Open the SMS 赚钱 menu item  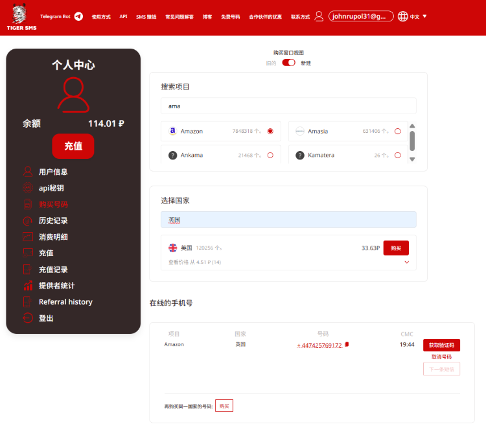point(146,17)
